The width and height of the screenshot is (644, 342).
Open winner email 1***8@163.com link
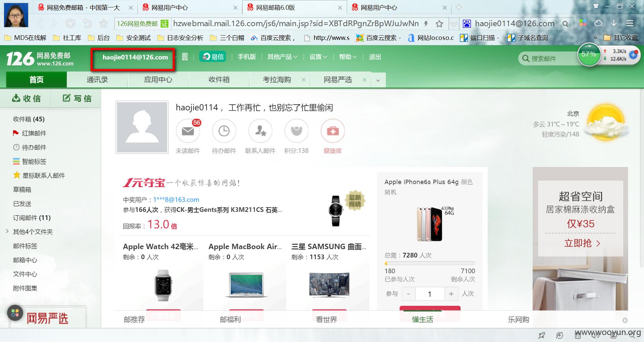pos(176,199)
